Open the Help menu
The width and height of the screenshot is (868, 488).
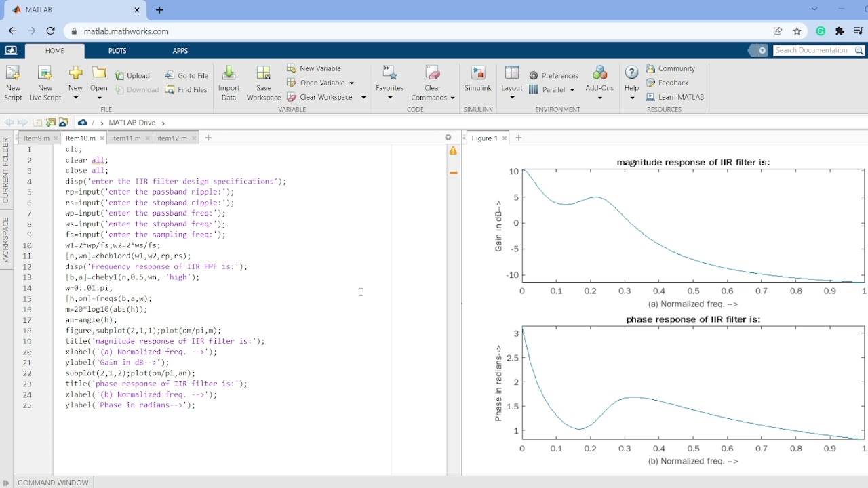(631, 83)
